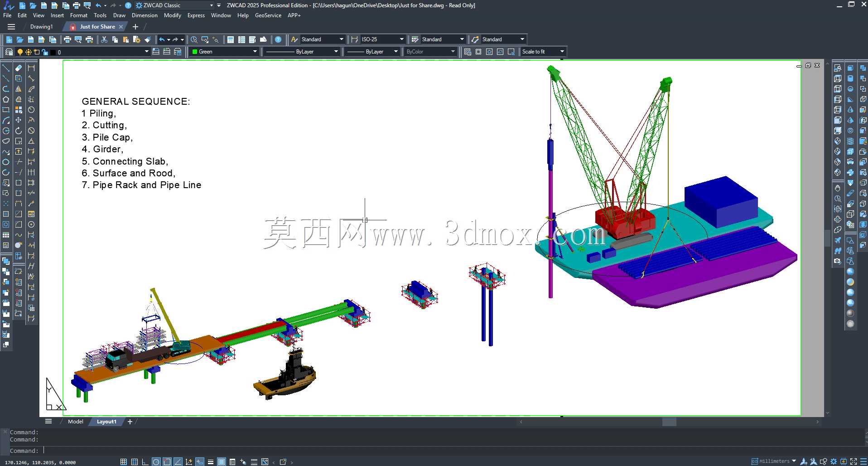Open the Layer Properties Manager icon

click(x=9, y=52)
